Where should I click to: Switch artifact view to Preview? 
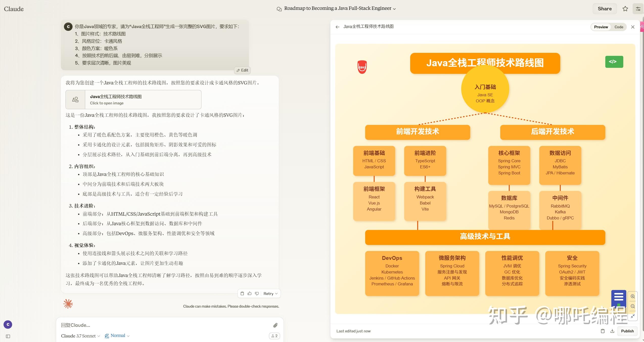point(601,27)
